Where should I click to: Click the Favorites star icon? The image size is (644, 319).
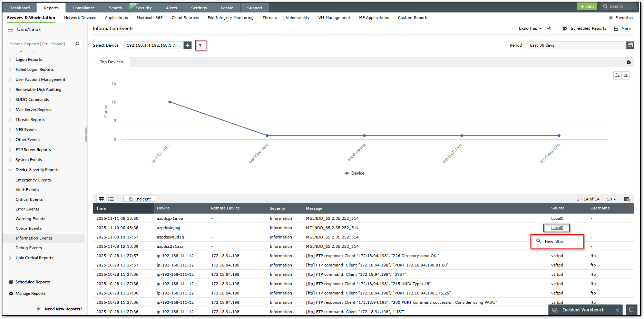(611, 18)
